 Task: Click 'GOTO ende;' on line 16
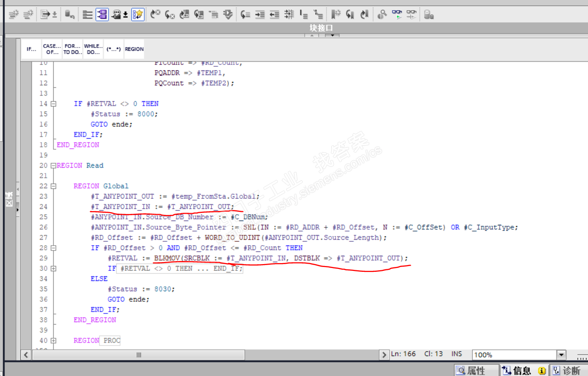(x=111, y=124)
